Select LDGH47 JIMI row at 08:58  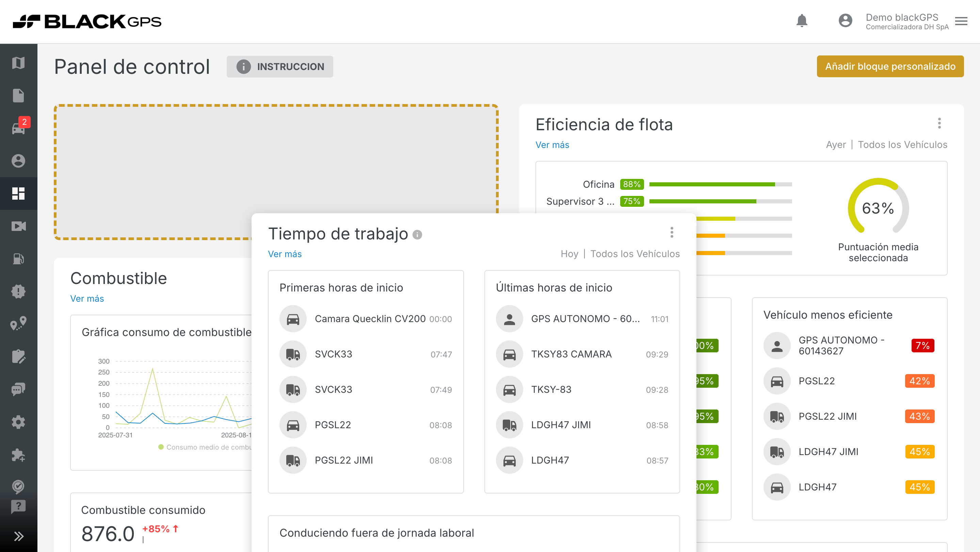click(x=582, y=425)
